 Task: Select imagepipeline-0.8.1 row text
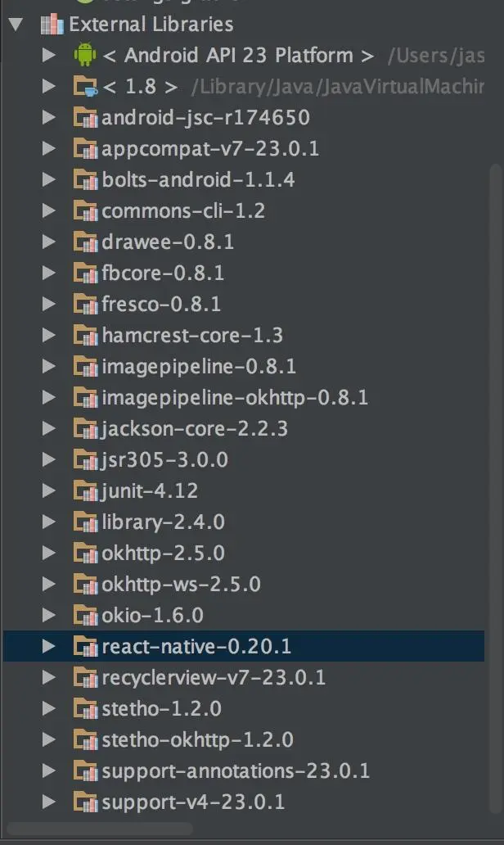pyautogui.click(x=200, y=367)
